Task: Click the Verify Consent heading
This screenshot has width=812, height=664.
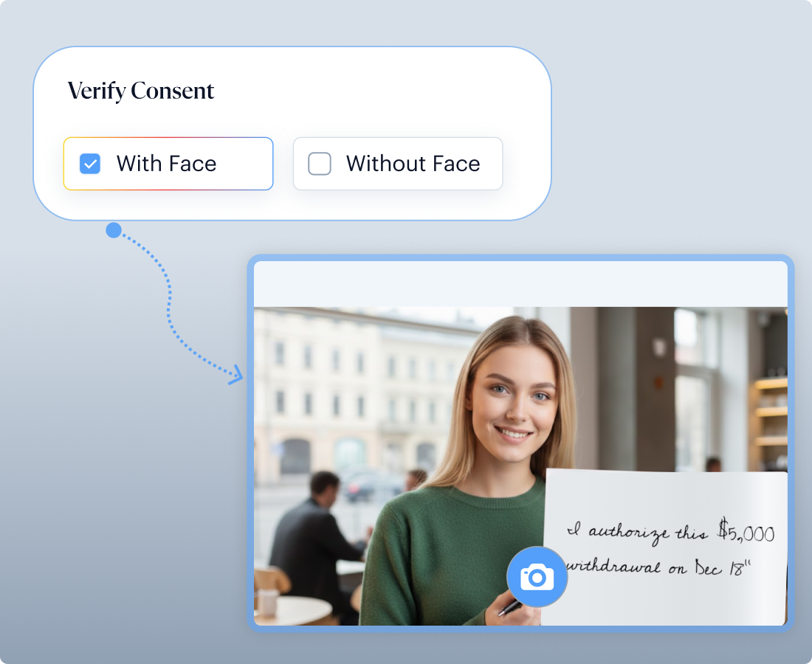Action: (141, 91)
